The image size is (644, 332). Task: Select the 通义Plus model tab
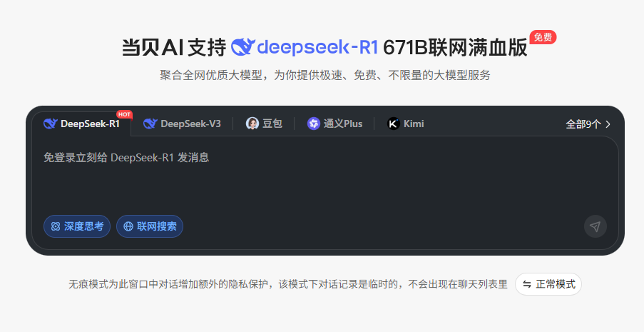[x=334, y=124]
